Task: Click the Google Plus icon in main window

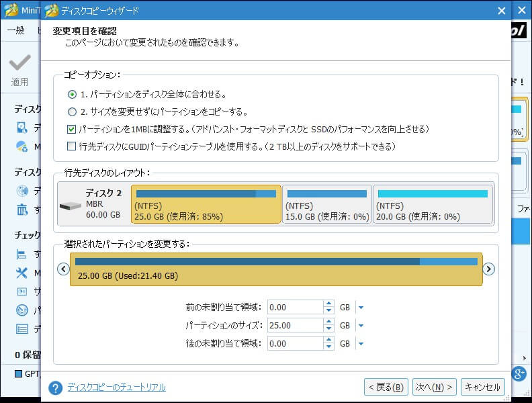Action: point(519,374)
